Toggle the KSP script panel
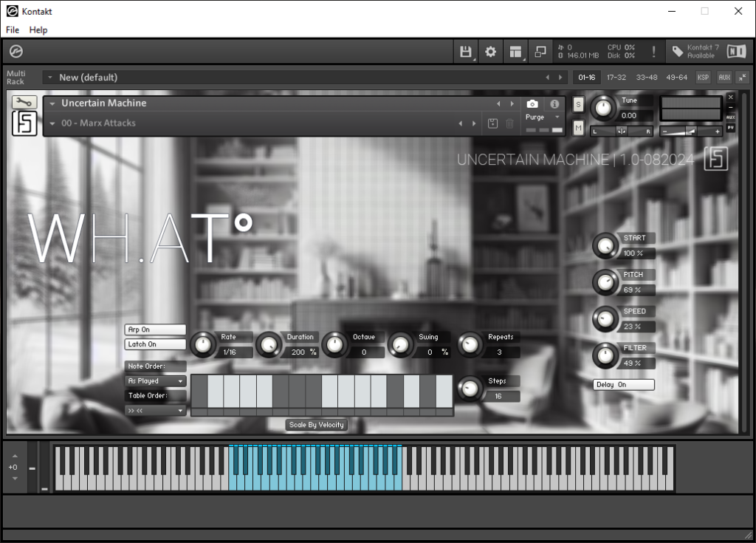This screenshot has height=543, width=756. pyautogui.click(x=703, y=78)
